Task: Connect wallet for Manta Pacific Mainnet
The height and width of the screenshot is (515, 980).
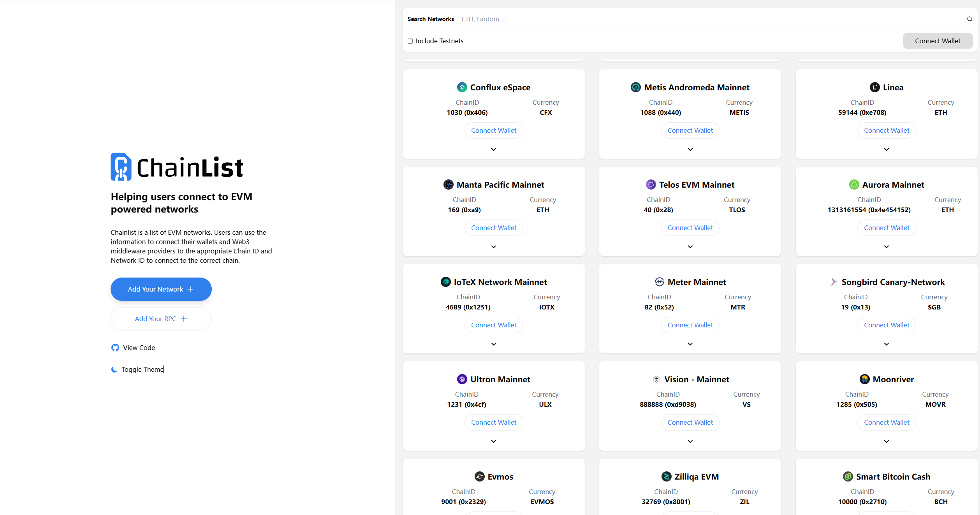Action: click(x=494, y=228)
